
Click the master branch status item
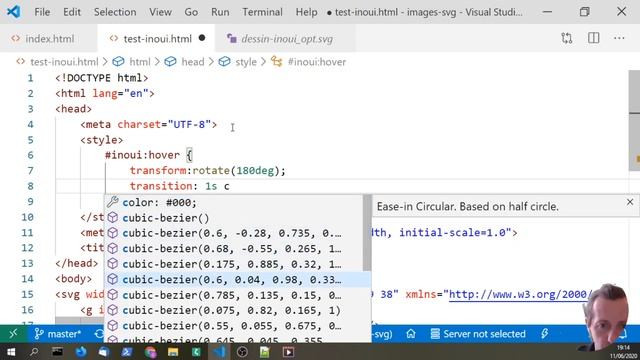(58, 334)
